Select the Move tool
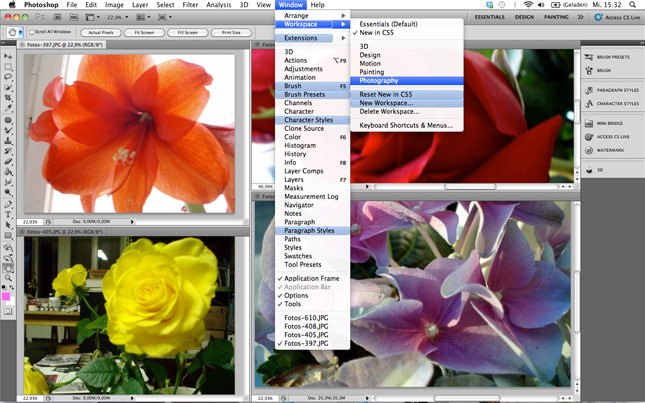 (x=8, y=56)
